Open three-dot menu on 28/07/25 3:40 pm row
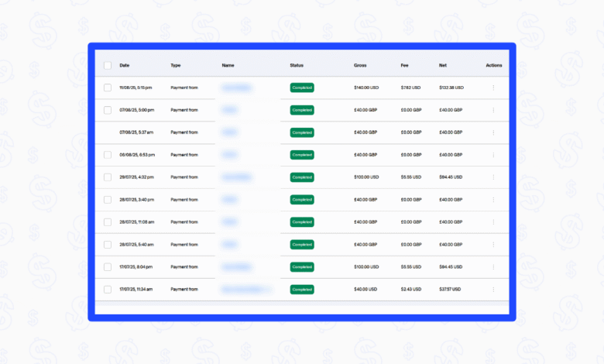Image resolution: width=604 pixels, height=364 pixels. pyautogui.click(x=493, y=200)
